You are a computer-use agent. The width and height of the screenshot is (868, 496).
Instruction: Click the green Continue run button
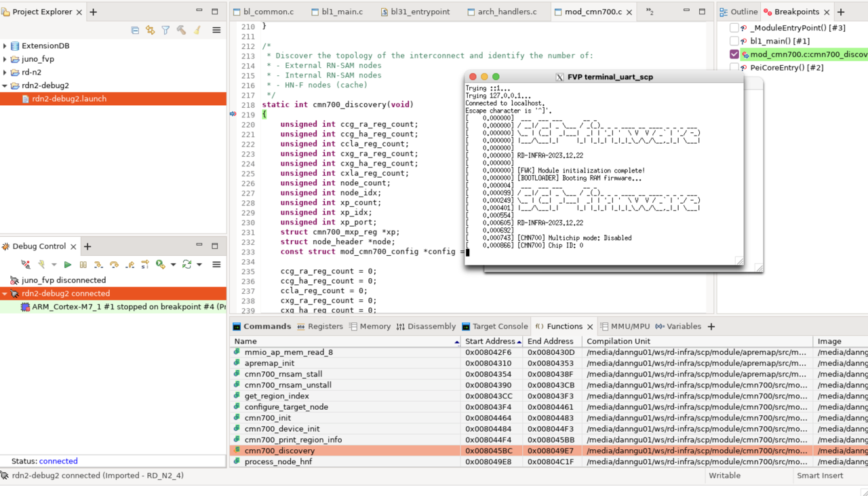coord(68,265)
